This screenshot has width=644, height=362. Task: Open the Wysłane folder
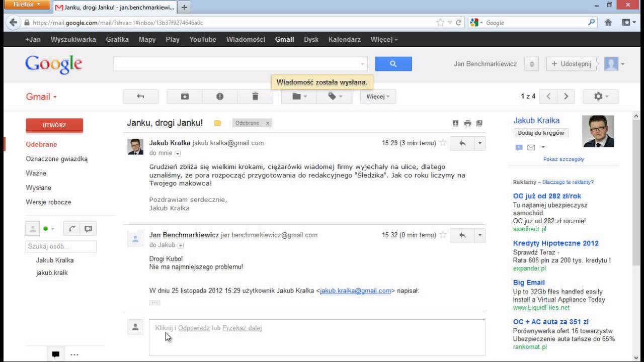pos(39,188)
